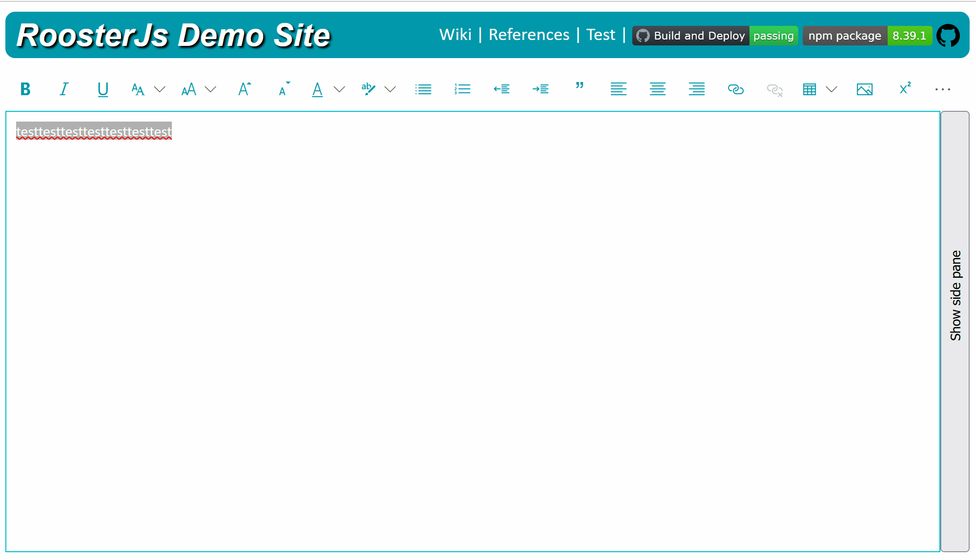Viewport: 976px width, 560px height.
Task: Increase the indent level
Action: tap(540, 89)
